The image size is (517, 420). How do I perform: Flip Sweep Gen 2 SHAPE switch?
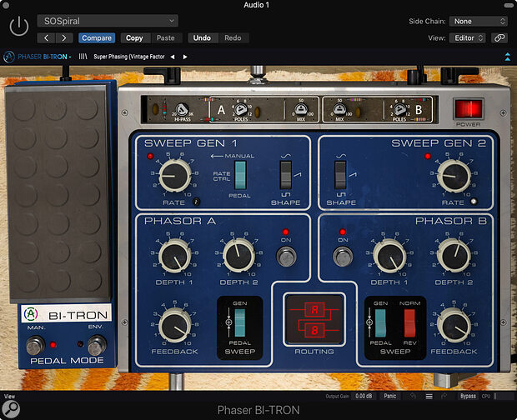click(x=340, y=175)
